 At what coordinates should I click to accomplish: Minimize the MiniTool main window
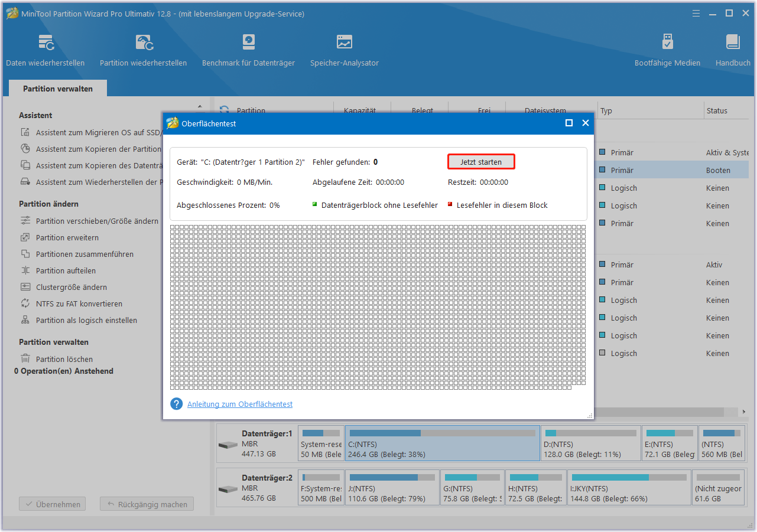tap(713, 13)
